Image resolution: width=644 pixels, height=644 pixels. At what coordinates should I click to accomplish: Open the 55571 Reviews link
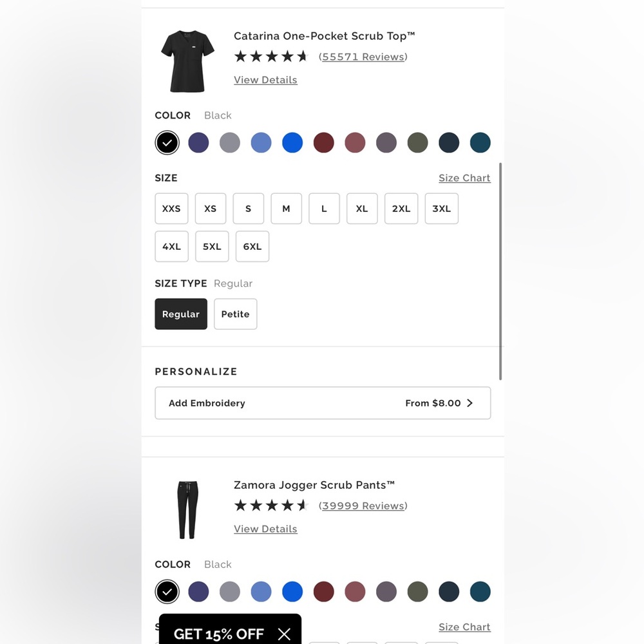[x=363, y=57]
